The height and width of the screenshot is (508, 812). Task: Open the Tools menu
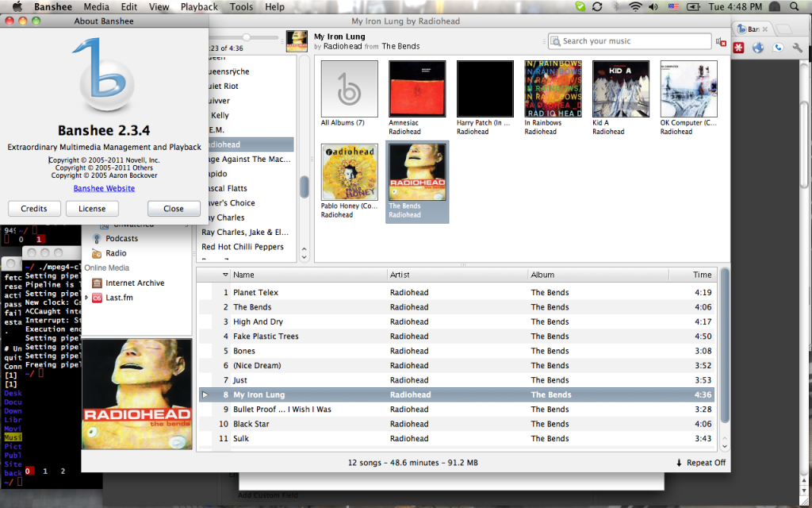[241, 6]
